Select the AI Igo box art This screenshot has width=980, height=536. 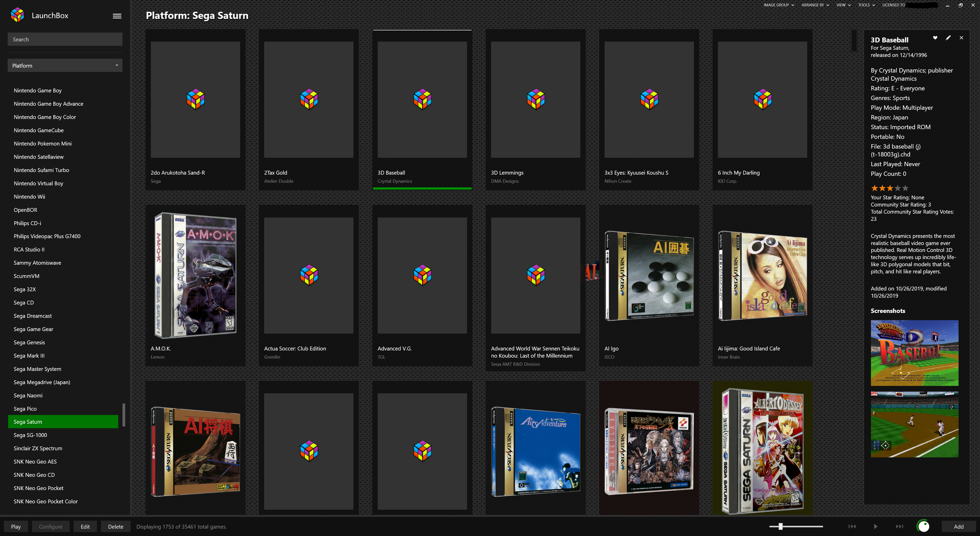(x=649, y=276)
